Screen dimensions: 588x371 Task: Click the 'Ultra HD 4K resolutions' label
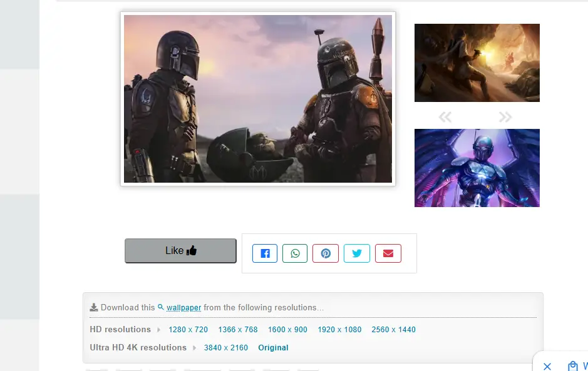click(x=138, y=347)
